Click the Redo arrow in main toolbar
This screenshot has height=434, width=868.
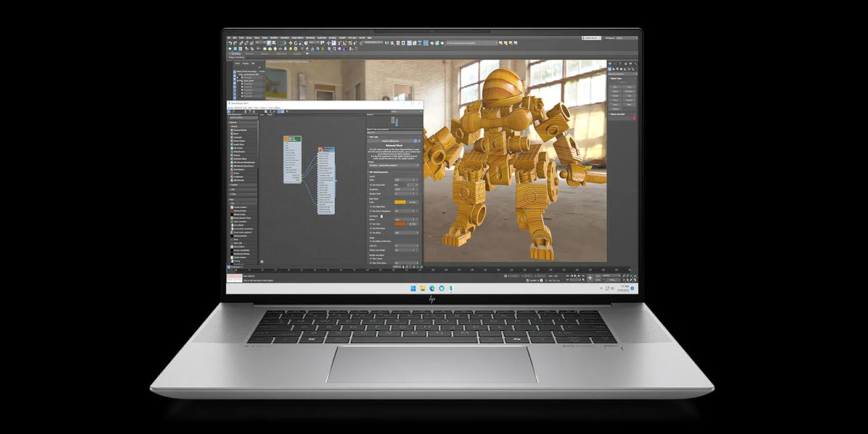234,43
